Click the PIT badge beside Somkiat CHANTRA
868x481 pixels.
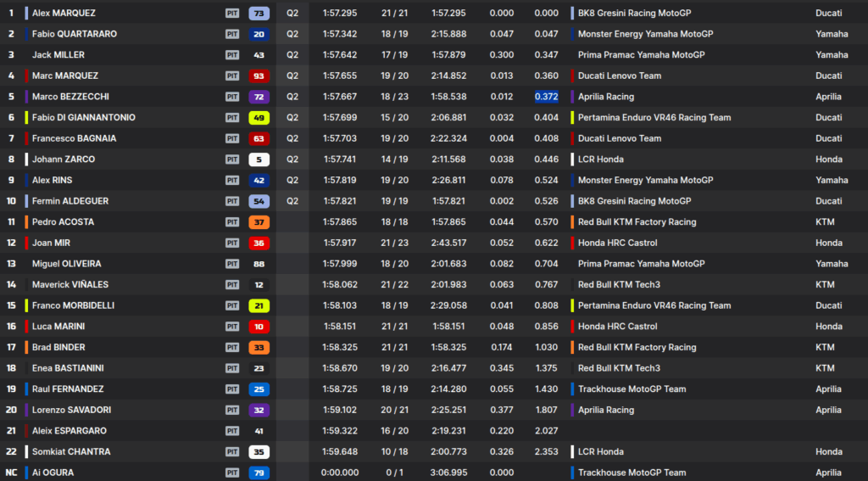(x=232, y=451)
